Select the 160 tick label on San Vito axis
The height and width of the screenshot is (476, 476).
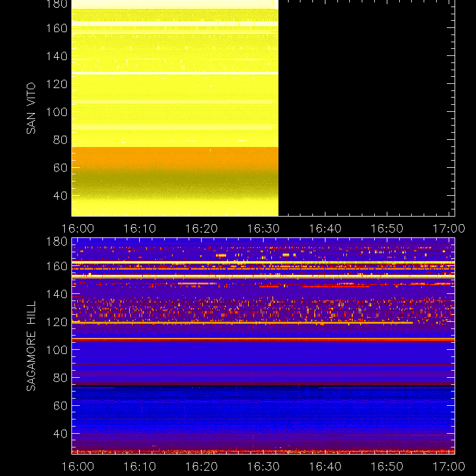[57, 28]
